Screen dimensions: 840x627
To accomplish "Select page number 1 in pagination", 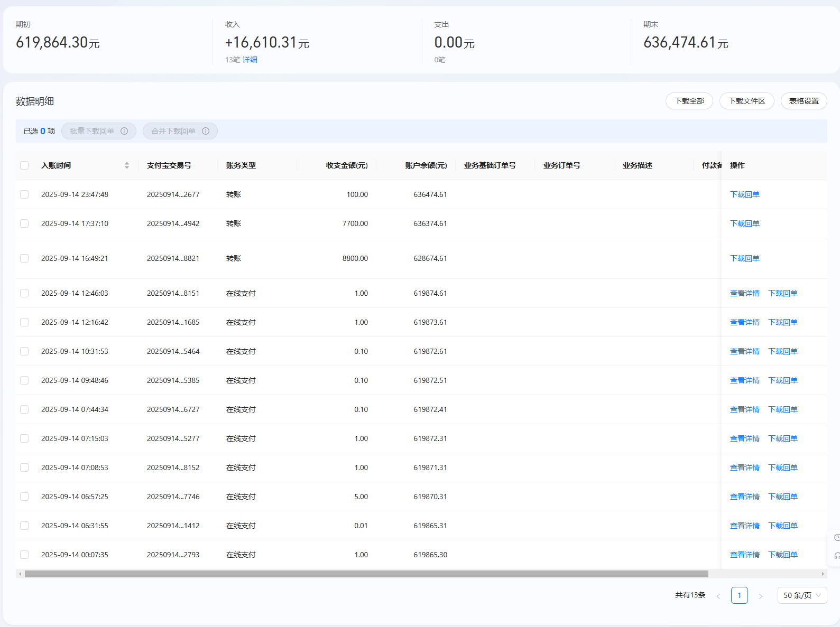I will pos(739,595).
